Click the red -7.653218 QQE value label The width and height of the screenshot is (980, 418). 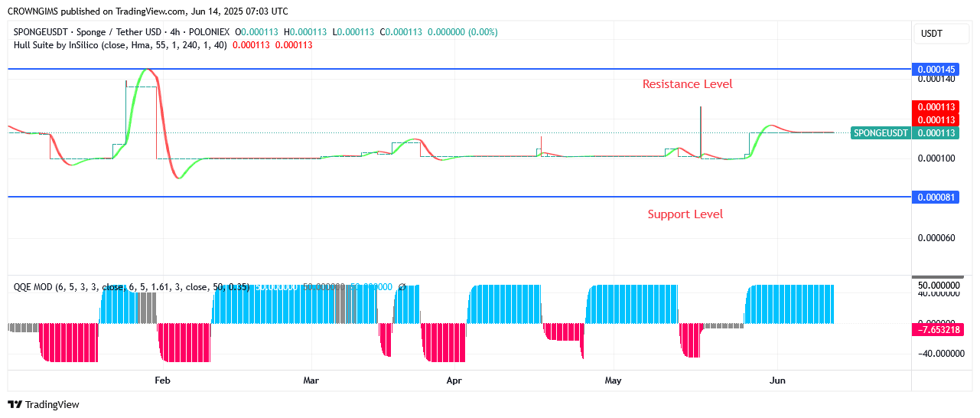[x=937, y=329]
